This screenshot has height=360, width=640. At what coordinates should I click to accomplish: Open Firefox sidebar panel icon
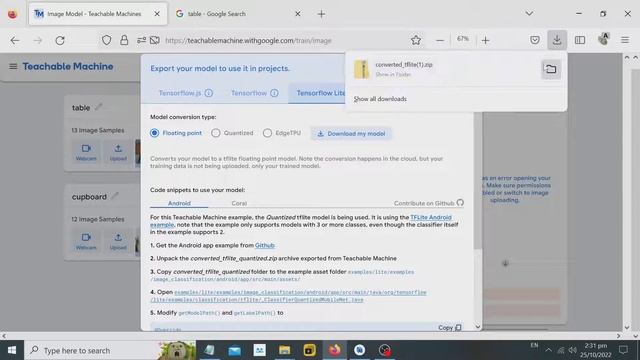(580, 40)
